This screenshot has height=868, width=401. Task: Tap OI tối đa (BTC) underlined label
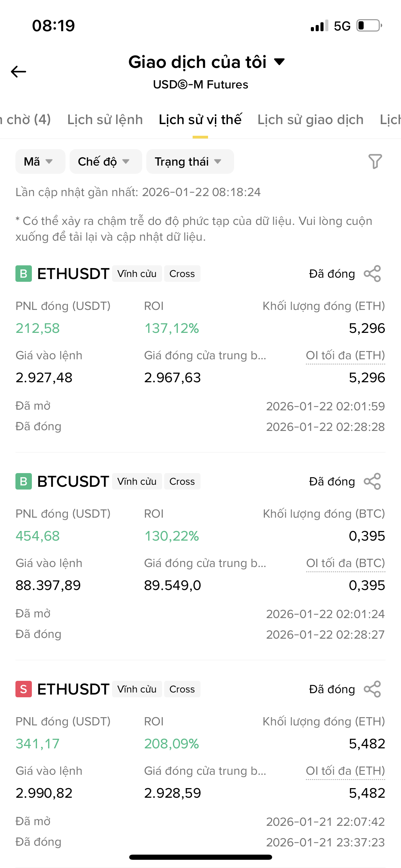pos(345,563)
